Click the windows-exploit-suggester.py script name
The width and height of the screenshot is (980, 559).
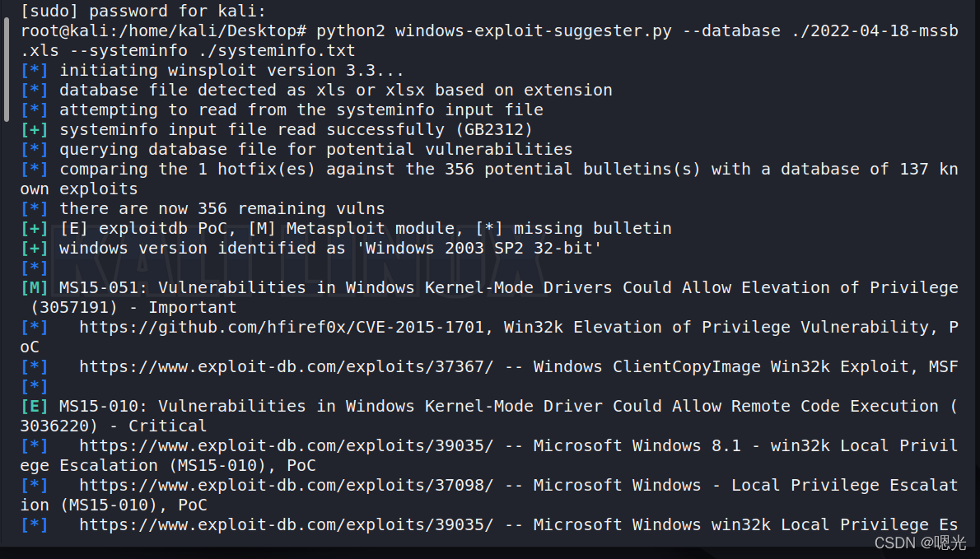(x=533, y=30)
